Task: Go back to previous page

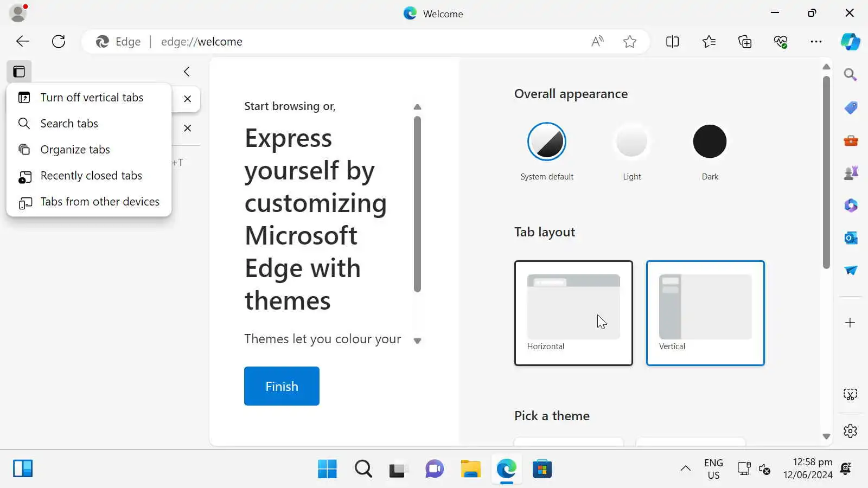Action: coord(23,42)
